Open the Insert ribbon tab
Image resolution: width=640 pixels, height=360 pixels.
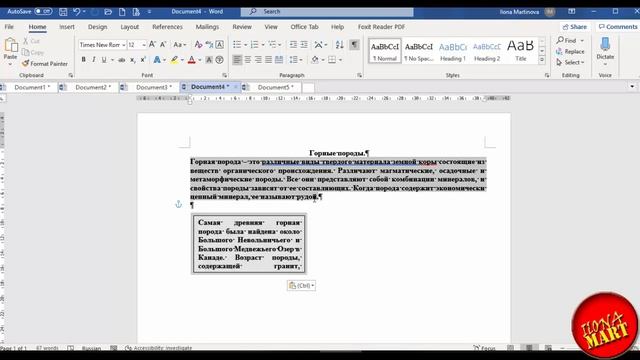point(67,27)
